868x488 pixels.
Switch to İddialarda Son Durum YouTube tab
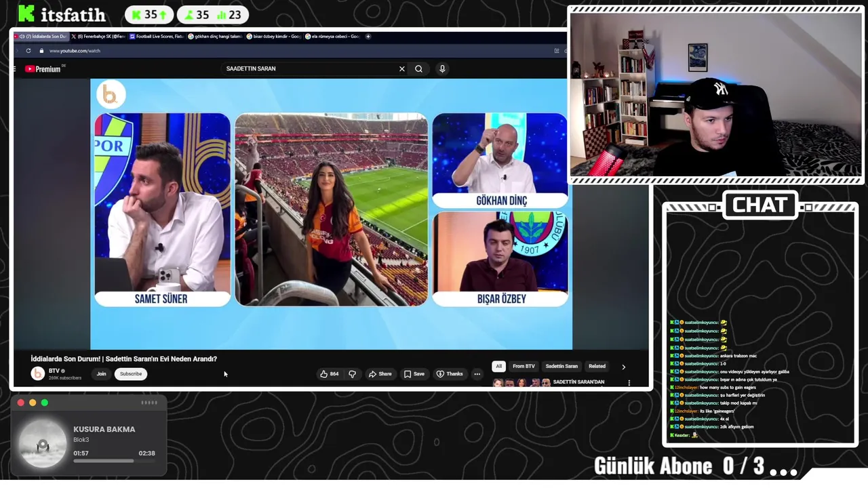coord(42,37)
